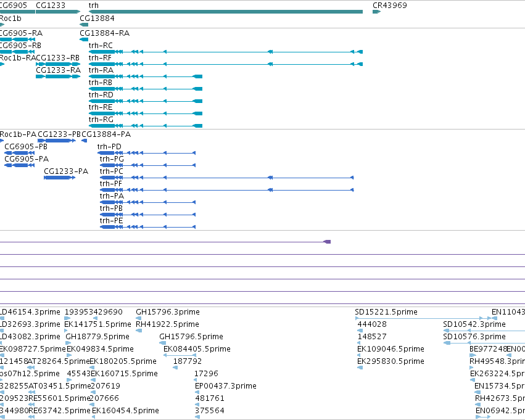
Task: Select EST RE63742.5prime
Action: 60,411
